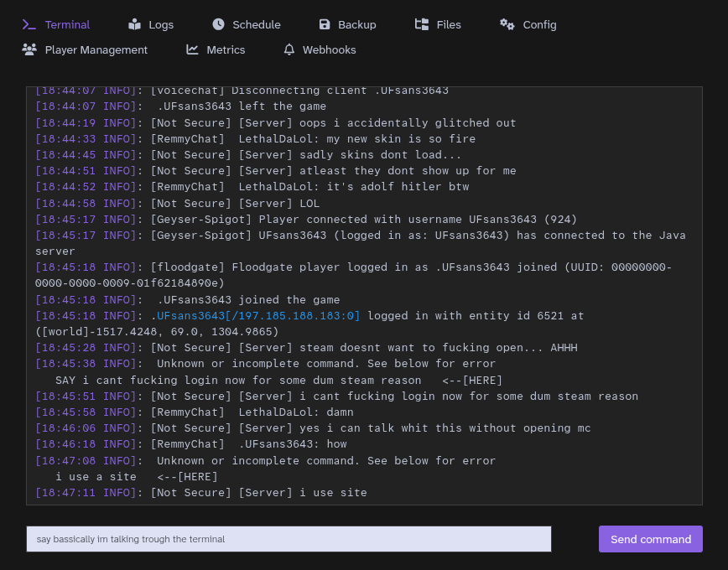Click the Terminal prompt icon
The width and height of the screenshot is (728, 570).
(x=29, y=25)
